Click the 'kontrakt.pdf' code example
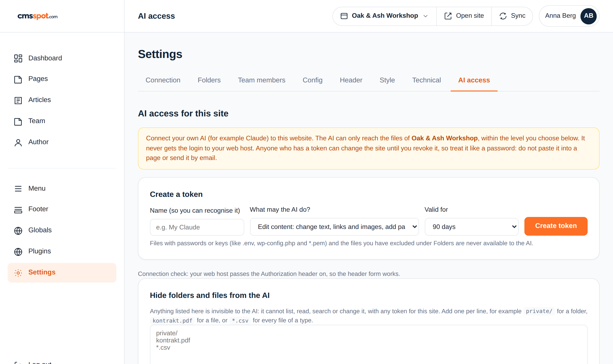Screen dimensions: 613x364 pyautogui.click(x=172, y=321)
